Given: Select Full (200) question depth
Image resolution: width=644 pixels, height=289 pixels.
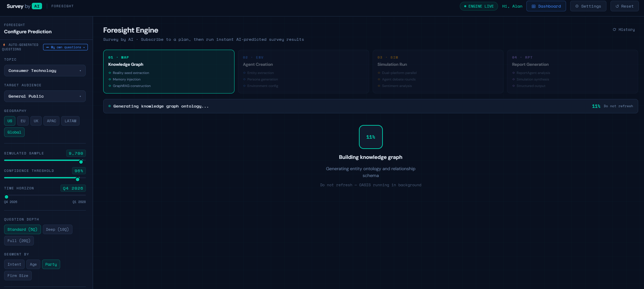Looking at the screenshot, I should coord(19,241).
